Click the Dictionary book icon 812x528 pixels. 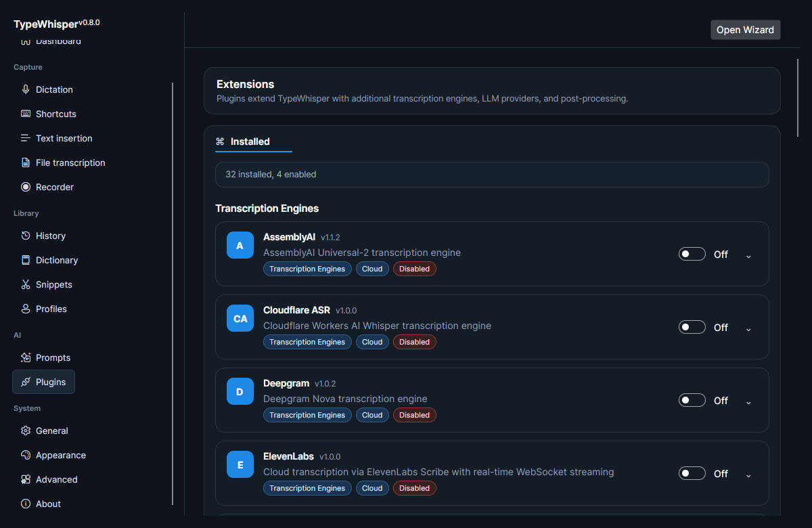26,260
